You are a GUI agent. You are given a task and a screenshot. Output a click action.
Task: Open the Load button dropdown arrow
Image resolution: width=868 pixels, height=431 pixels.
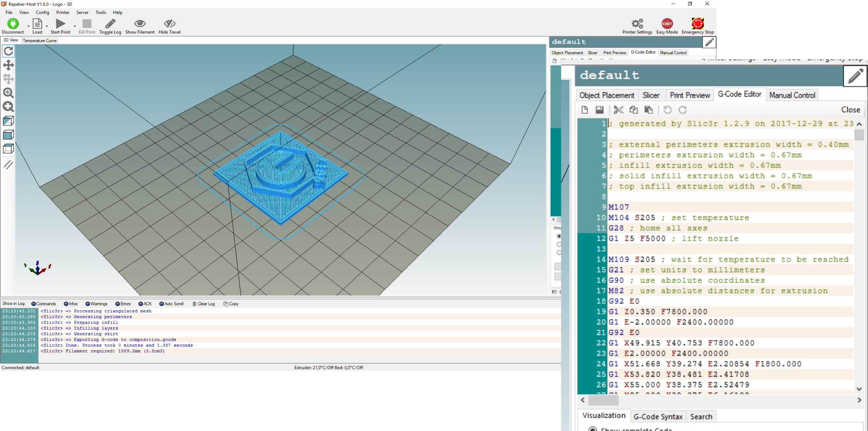coord(47,27)
